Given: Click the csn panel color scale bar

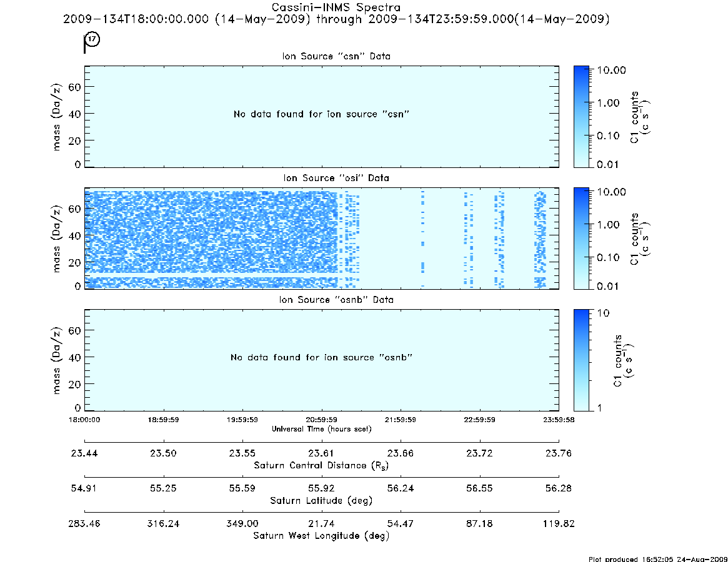Looking at the screenshot, I should [x=581, y=117].
